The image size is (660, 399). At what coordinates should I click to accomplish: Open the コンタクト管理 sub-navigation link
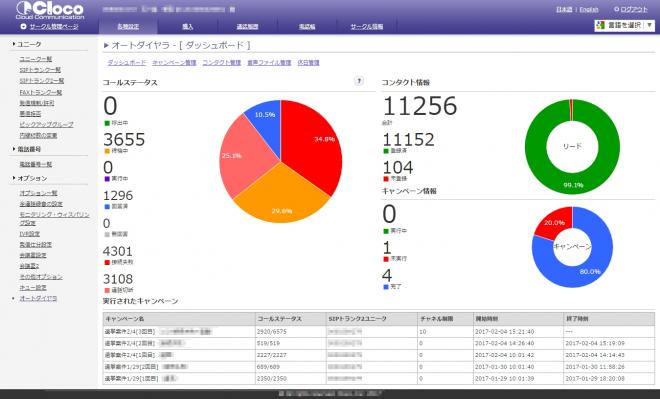[221, 63]
